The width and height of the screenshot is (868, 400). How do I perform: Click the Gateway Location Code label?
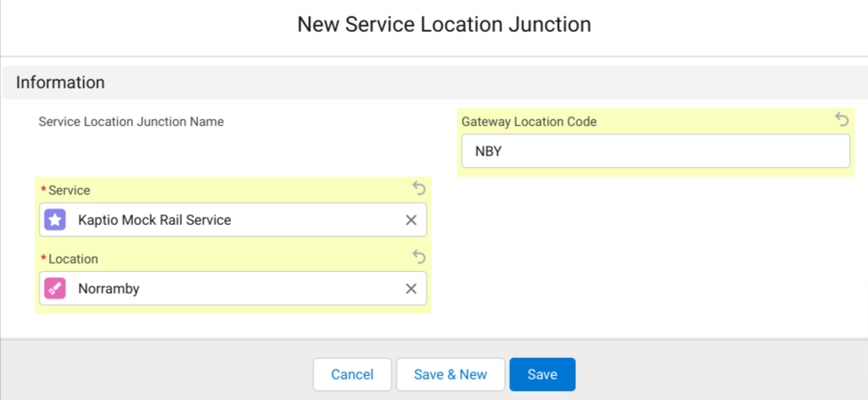pyautogui.click(x=529, y=122)
